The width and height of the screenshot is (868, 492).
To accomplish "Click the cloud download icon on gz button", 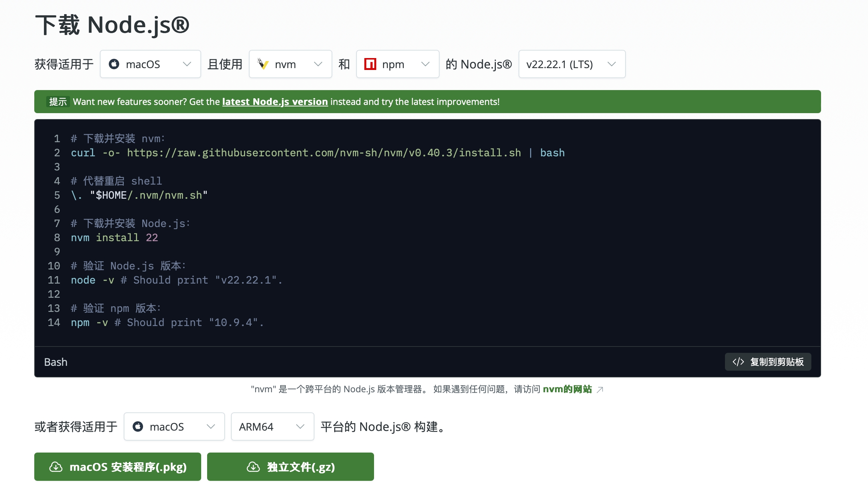I will 253,467.
